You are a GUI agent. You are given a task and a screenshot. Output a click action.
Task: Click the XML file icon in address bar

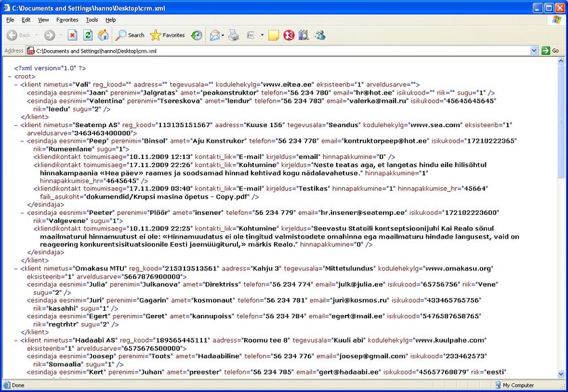pyautogui.click(x=31, y=51)
